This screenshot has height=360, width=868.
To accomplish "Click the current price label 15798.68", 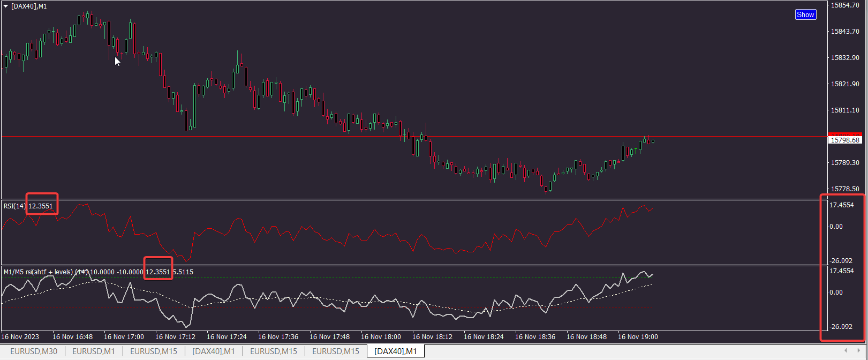I will pos(845,140).
